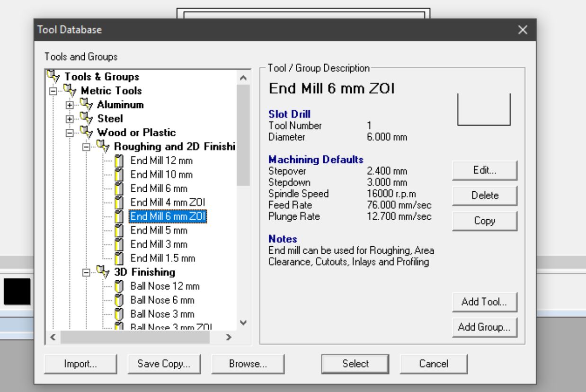Image resolution: width=586 pixels, height=392 pixels.
Task: Expand the Steel tree node
Action: tap(70, 118)
